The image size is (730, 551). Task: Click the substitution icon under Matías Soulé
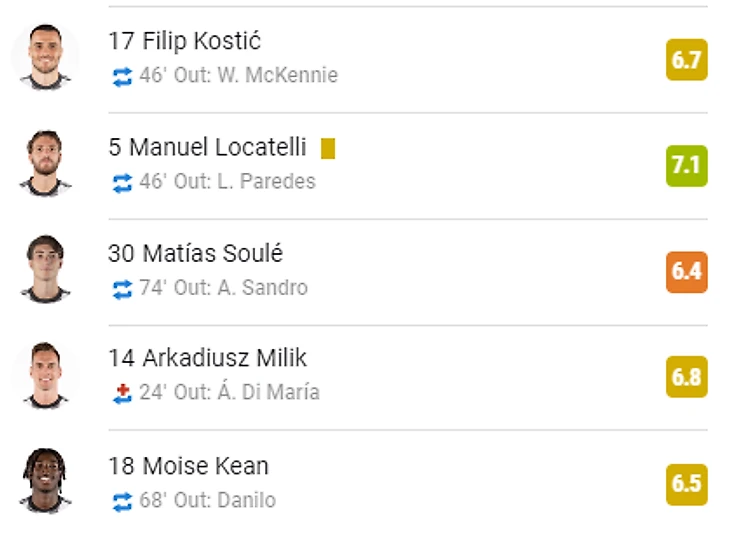[x=122, y=288]
